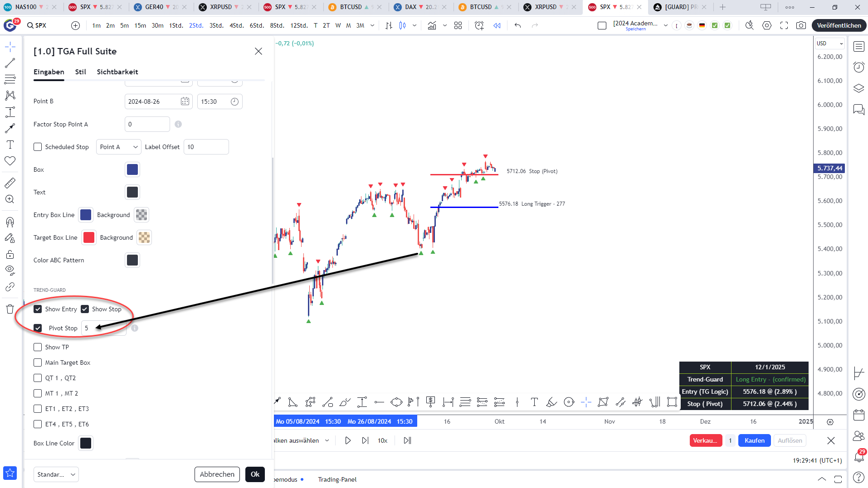Switch to the Sichtbarkeit tab
Viewport: 868px width, 488px height.
pos(117,72)
